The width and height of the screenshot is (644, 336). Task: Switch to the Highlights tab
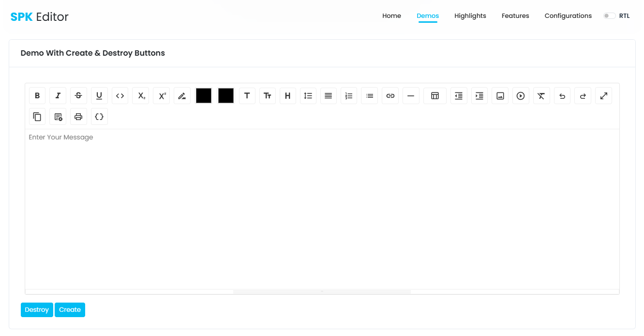(x=470, y=15)
